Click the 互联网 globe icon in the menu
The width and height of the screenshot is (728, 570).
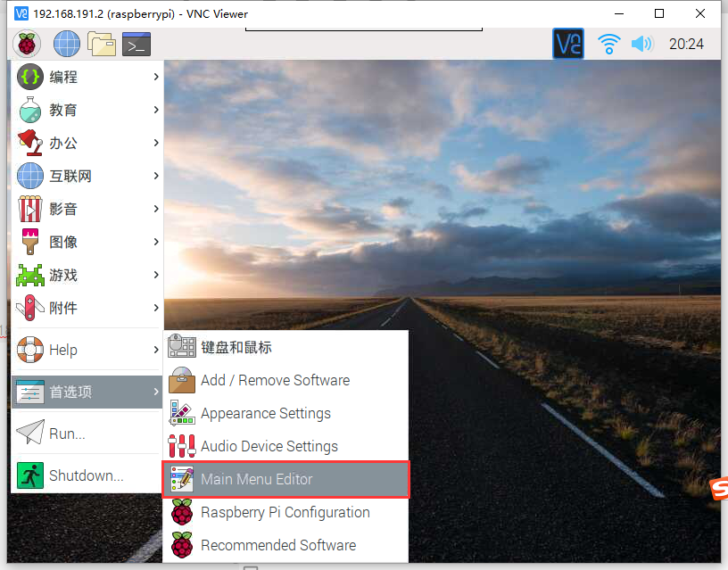pyautogui.click(x=30, y=176)
